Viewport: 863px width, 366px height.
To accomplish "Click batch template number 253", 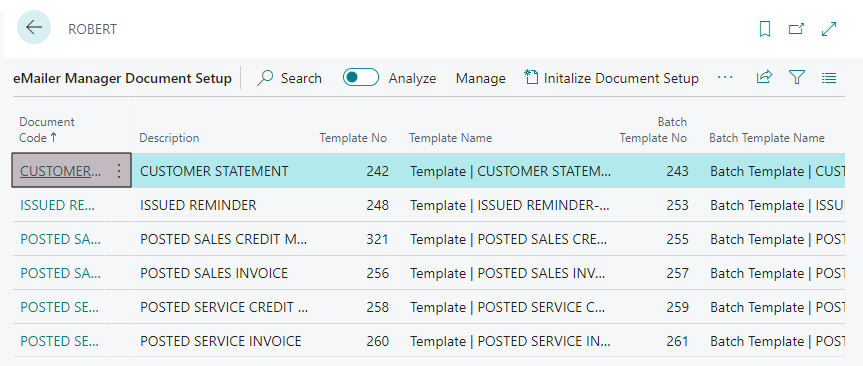I will [x=677, y=205].
